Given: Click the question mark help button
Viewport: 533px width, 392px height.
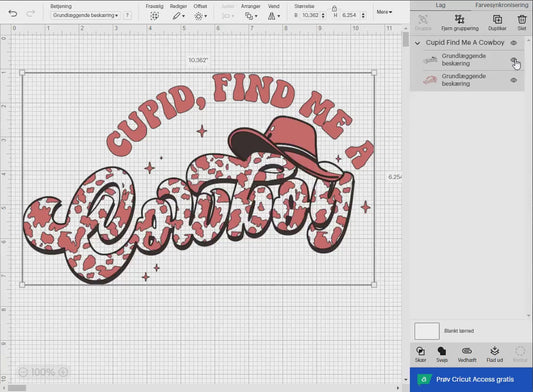Looking at the screenshot, I should click(127, 15).
